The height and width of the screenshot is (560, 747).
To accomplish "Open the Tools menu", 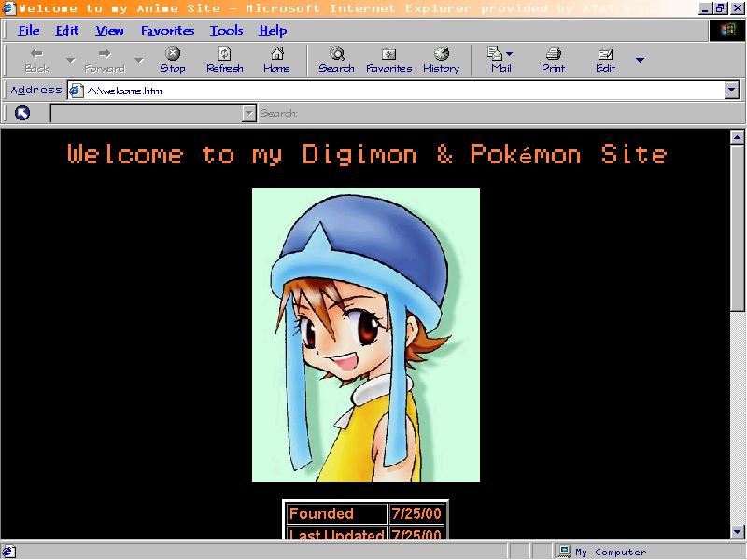I will click(x=226, y=31).
